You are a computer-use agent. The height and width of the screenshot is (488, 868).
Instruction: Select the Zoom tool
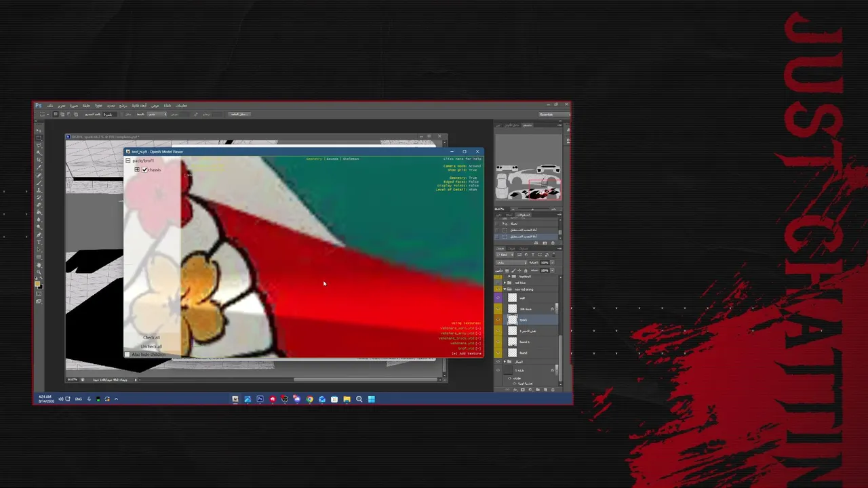(39, 272)
